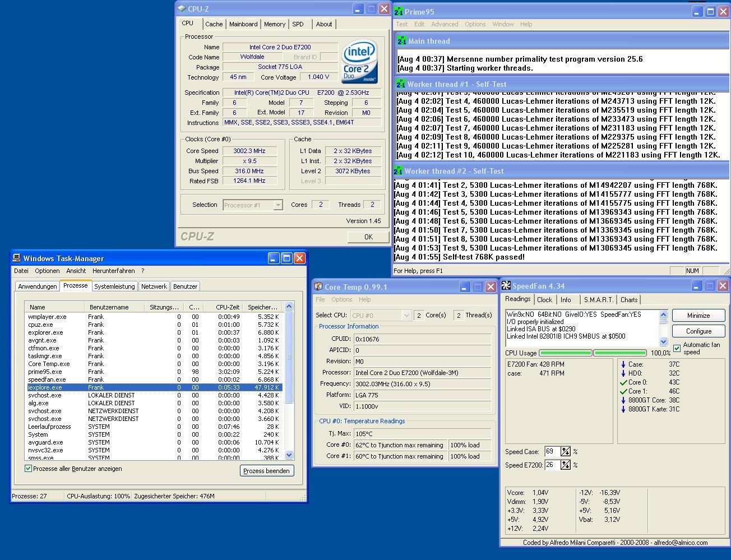The width and height of the screenshot is (731, 560).
Task: Select the wmplayer.exe process row
Action: (154, 317)
